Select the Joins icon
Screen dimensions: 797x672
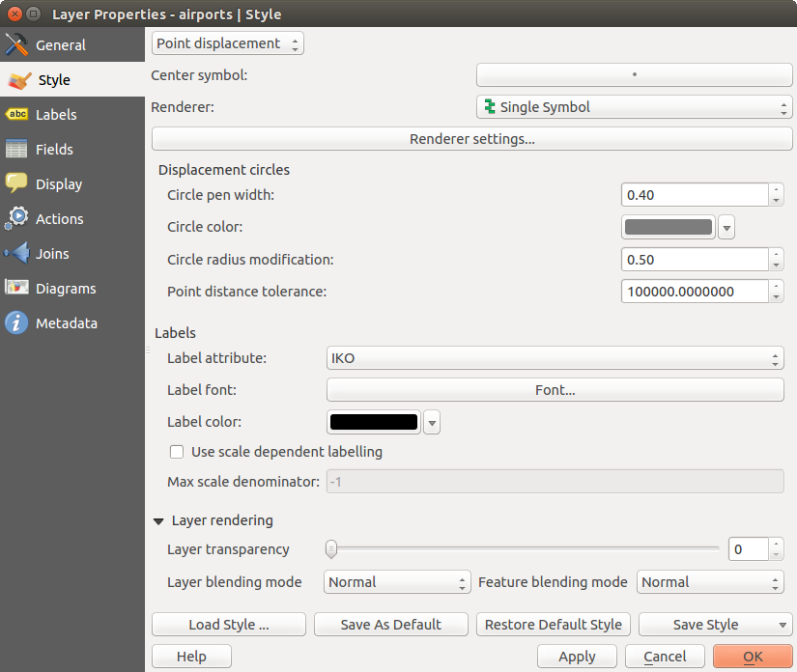click(x=16, y=254)
